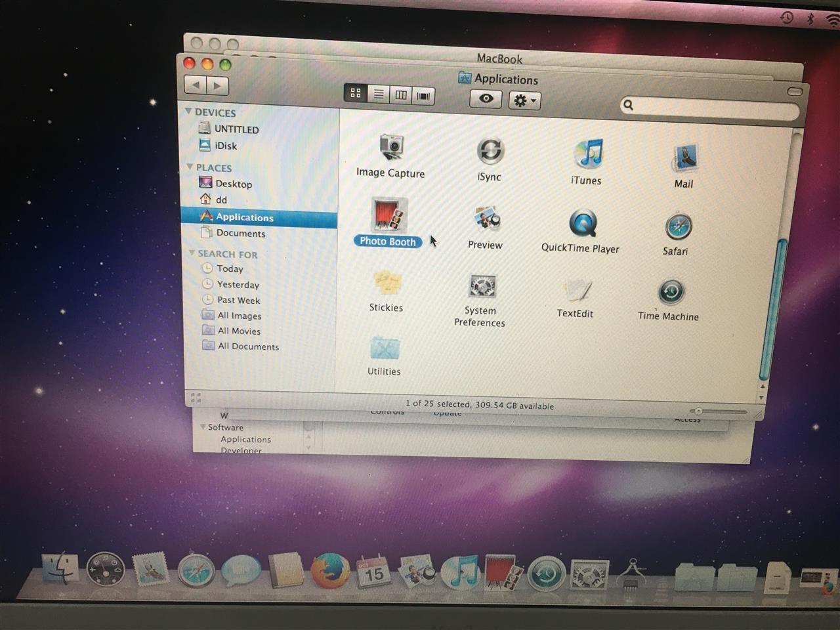
Task: Select Applications in the background window's Software list
Action: click(245, 439)
